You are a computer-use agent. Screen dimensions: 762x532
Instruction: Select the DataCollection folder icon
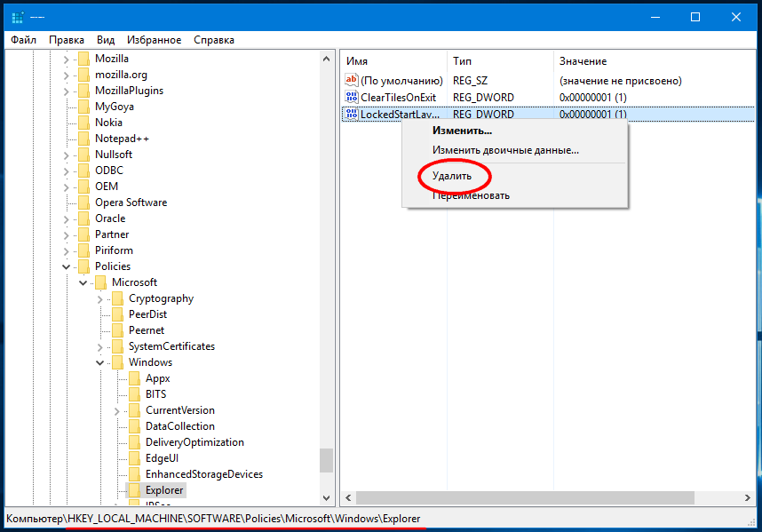pos(133,426)
